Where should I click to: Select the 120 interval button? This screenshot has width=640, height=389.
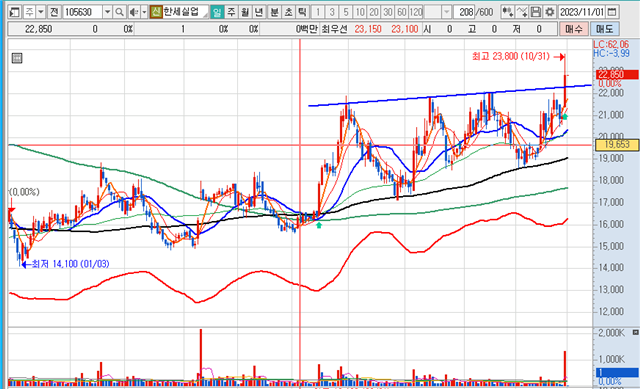point(416,12)
